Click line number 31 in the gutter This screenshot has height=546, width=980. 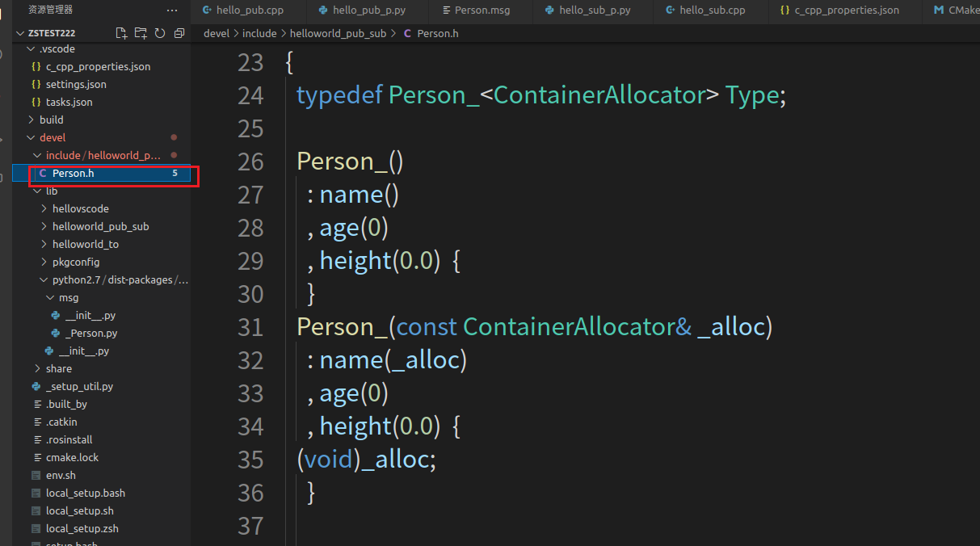coord(251,327)
